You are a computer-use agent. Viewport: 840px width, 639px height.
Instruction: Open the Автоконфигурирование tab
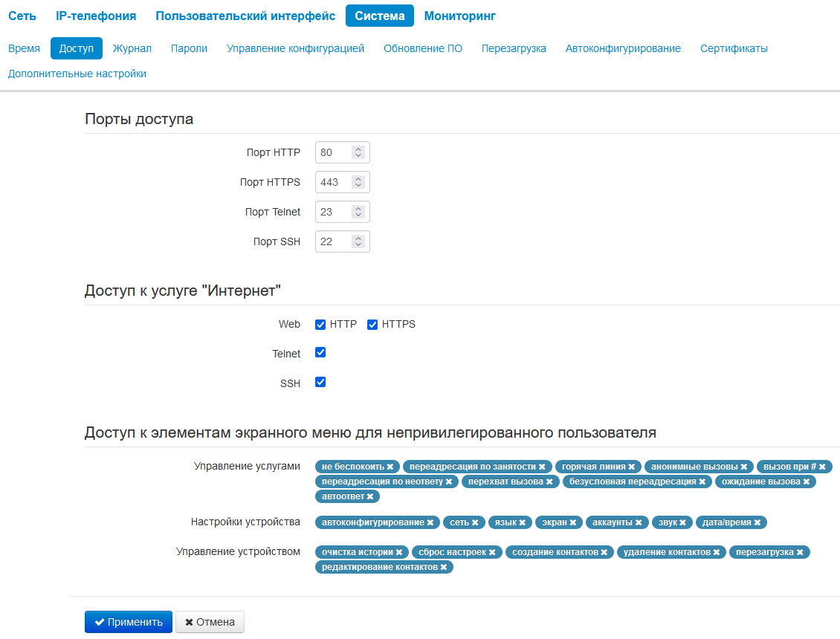pyautogui.click(x=623, y=48)
